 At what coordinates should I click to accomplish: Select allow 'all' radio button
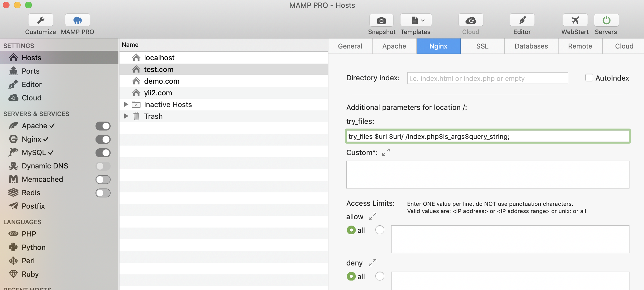(x=351, y=230)
